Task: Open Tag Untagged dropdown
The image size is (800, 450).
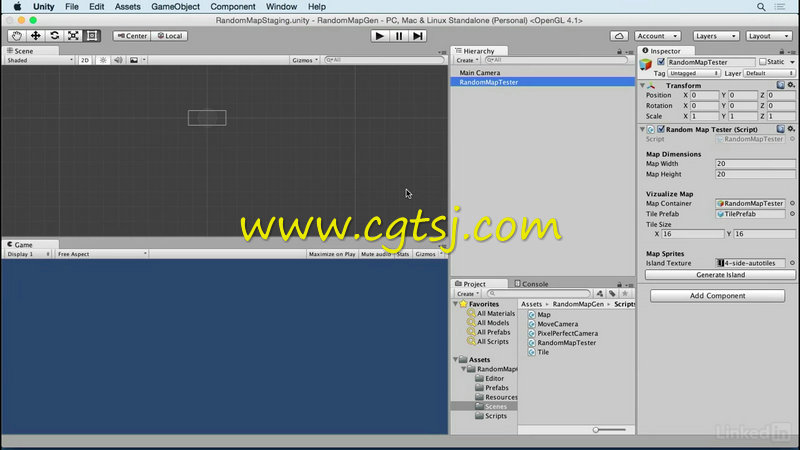Action: tap(693, 73)
